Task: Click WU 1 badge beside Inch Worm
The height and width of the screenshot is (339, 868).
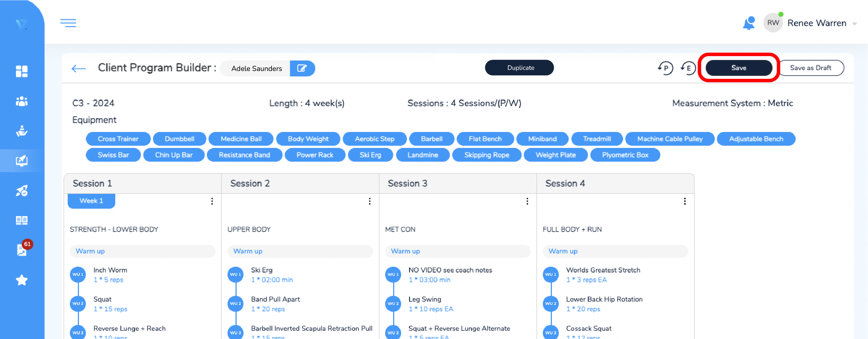Action: (78, 274)
